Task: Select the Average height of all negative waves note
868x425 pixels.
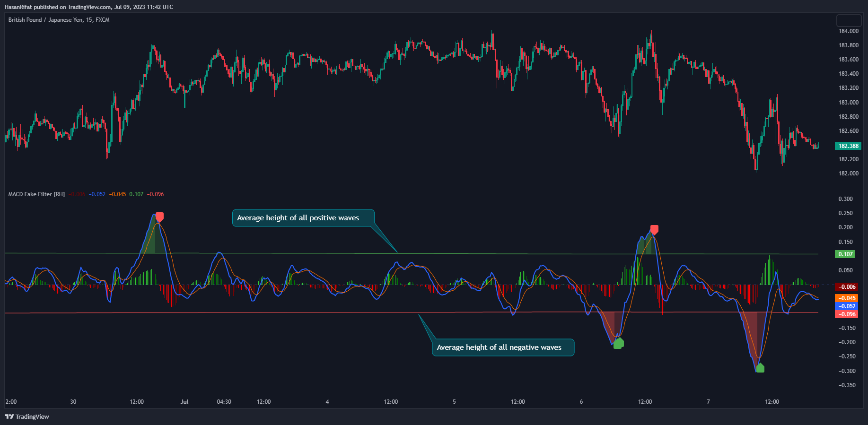Action: [503, 347]
